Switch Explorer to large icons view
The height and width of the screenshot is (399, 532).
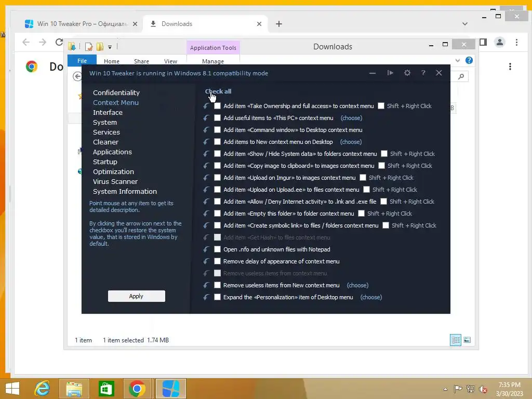467,340
